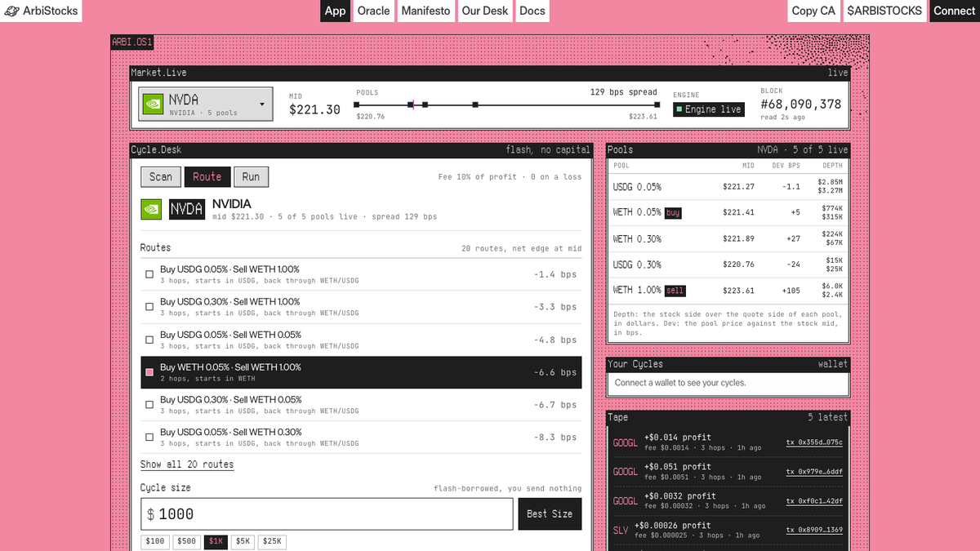
Task: Check the Buy USDG 0.05% Sell WETH 1.00% route
Action: (x=149, y=274)
